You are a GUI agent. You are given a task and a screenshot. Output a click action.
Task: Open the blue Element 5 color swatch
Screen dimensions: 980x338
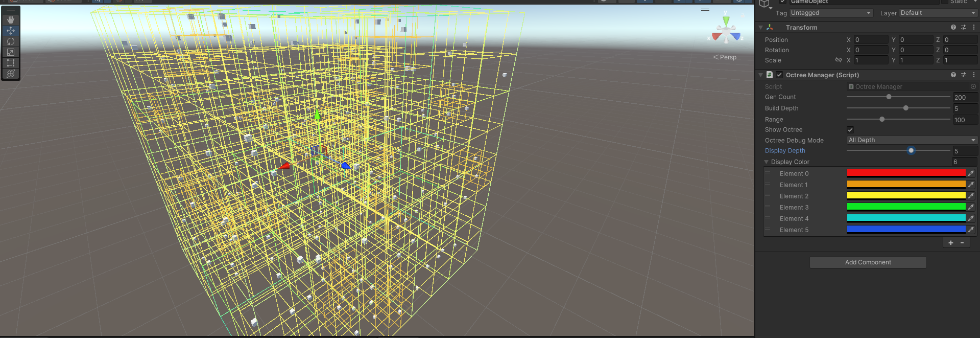pyautogui.click(x=906, y=230)
